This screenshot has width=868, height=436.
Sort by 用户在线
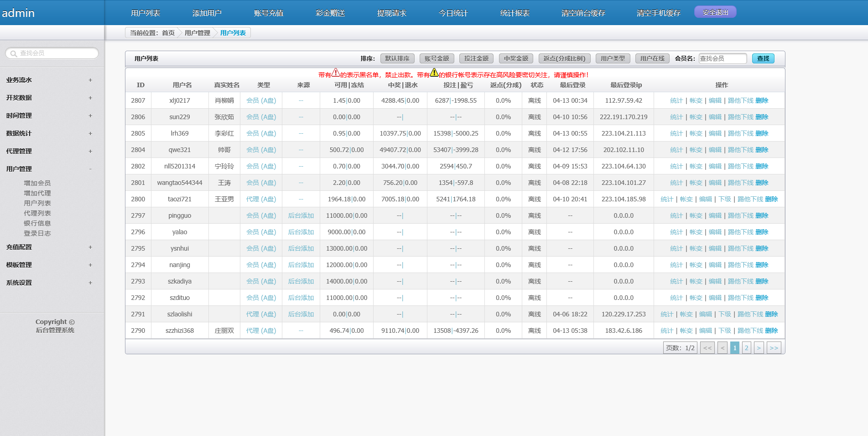(653, 58)
